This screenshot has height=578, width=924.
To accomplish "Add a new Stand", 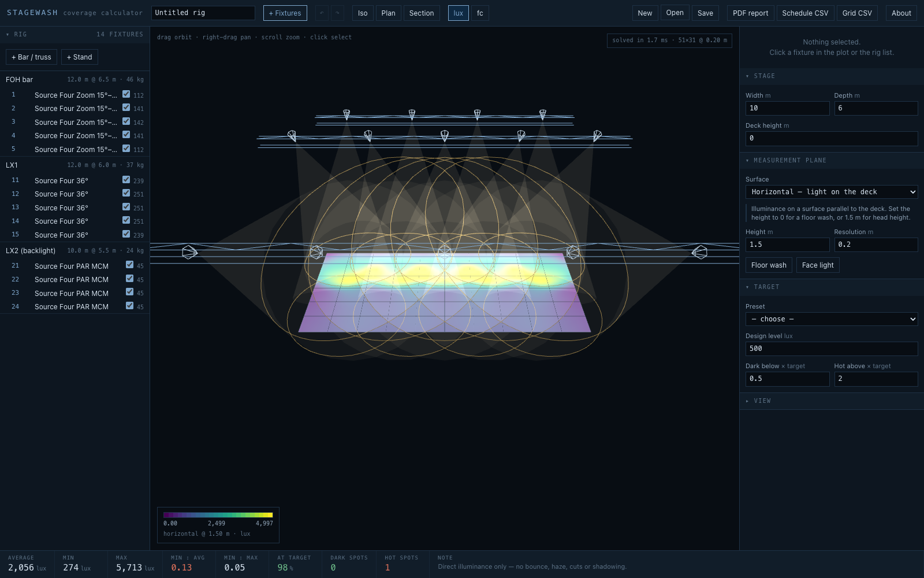I will [79, 57].
